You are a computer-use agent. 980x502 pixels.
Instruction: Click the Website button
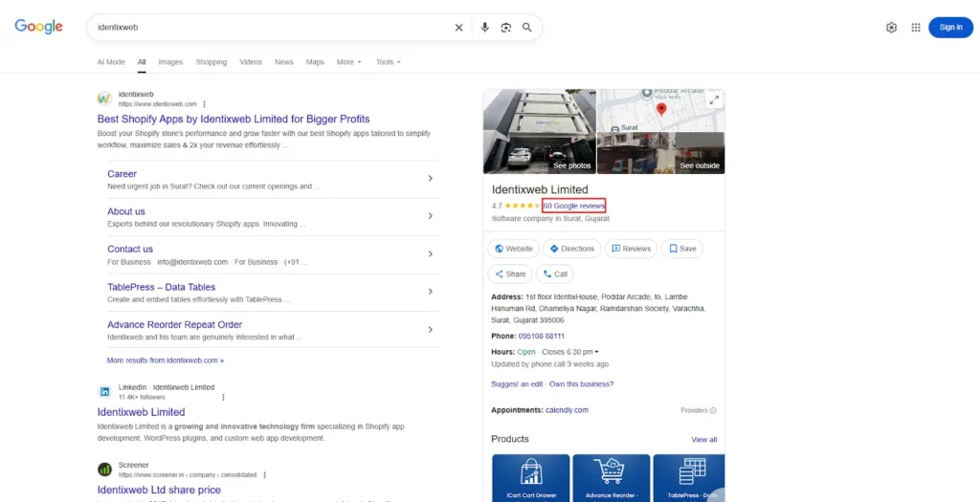[x=513, y=249]
